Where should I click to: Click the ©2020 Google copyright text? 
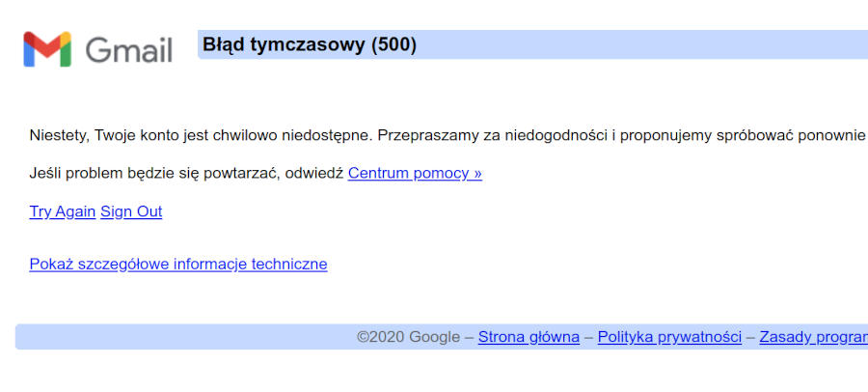coord(409,337)
